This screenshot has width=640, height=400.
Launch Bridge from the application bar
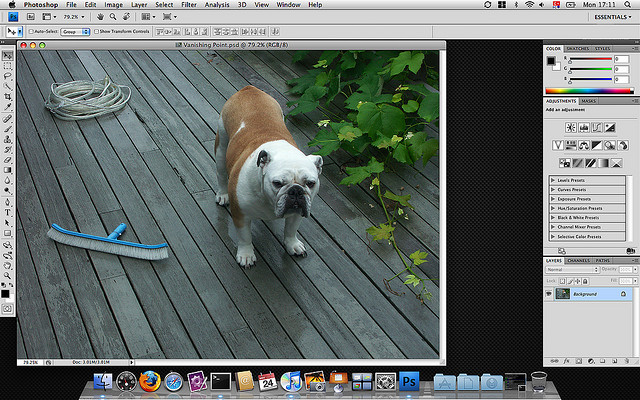click(x=31, y=17)
